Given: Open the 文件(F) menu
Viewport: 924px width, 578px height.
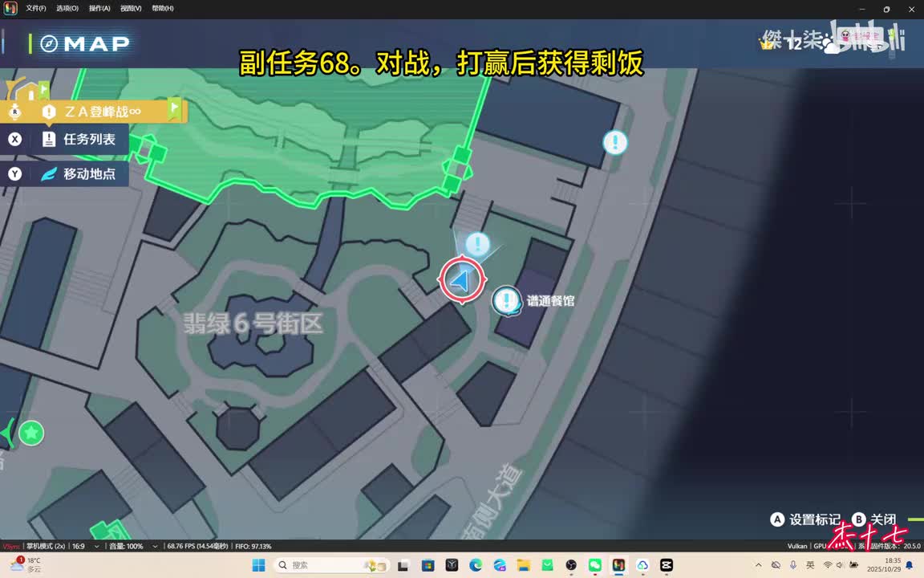Looking at the screenshot, I should tap(35, 8).
